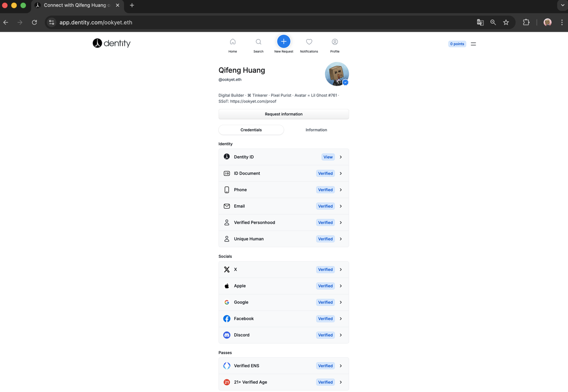This screenshot has width=568, height=392.
Task: Click the Request information button
Action: point(284,114)
